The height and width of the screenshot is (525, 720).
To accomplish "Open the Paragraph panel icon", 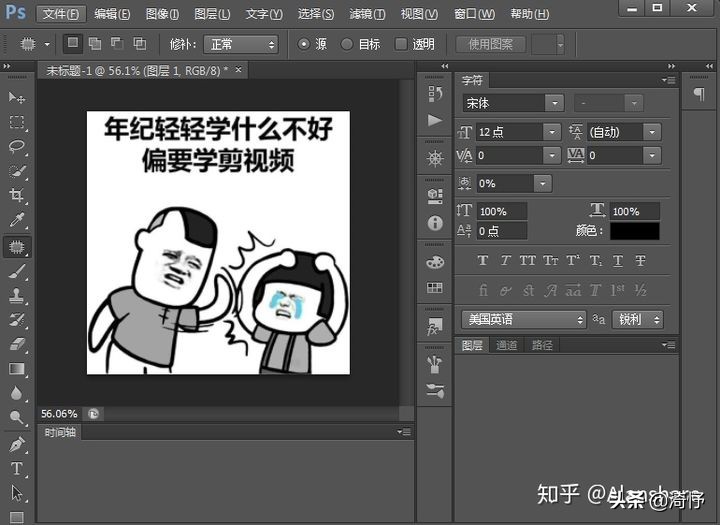I will pyautogui.click(x=698, y=94).
